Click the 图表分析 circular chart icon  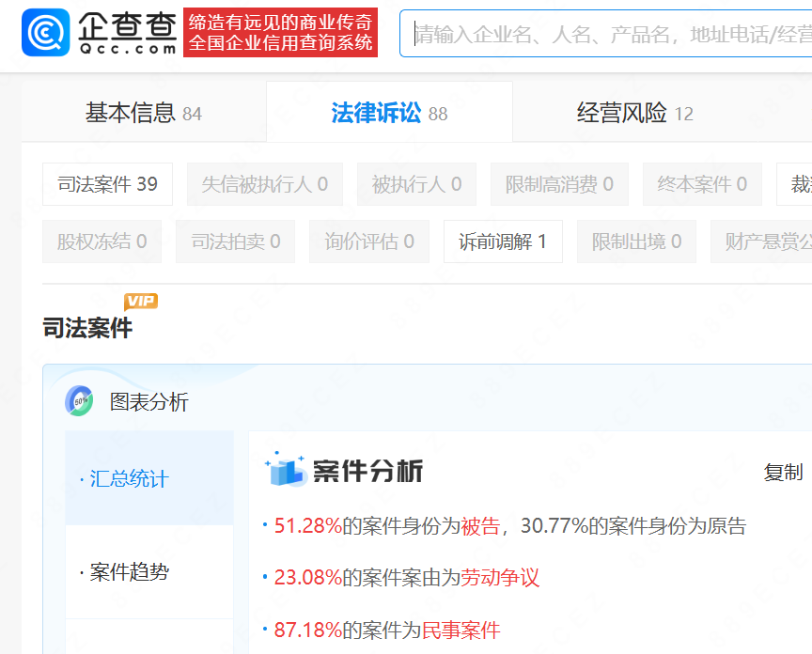tap(79, 401)
